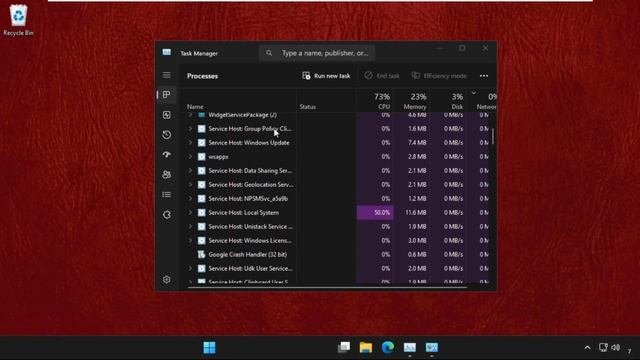
Task: Open Task Manager Settings gear icon
Action: (x=167, y=280)
